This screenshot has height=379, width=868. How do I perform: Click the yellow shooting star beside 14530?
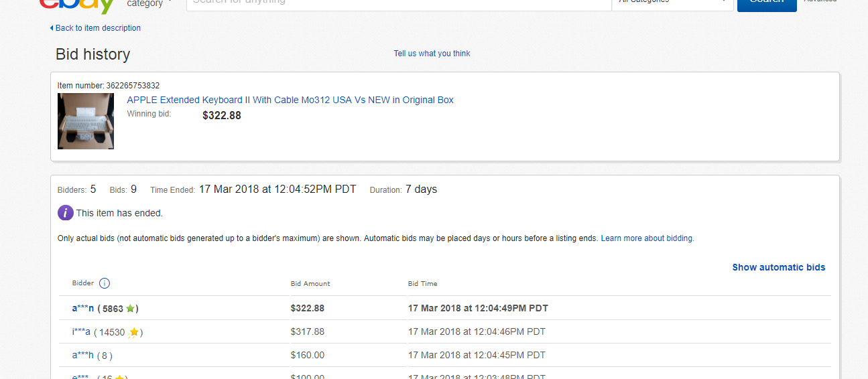click(133, 332)
